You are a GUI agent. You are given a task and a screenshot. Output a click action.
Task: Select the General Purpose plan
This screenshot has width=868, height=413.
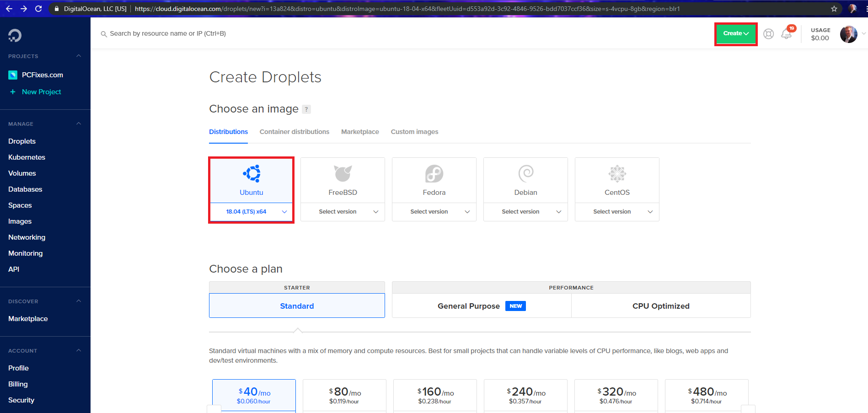pyautogui.click(x=482, y=306)
